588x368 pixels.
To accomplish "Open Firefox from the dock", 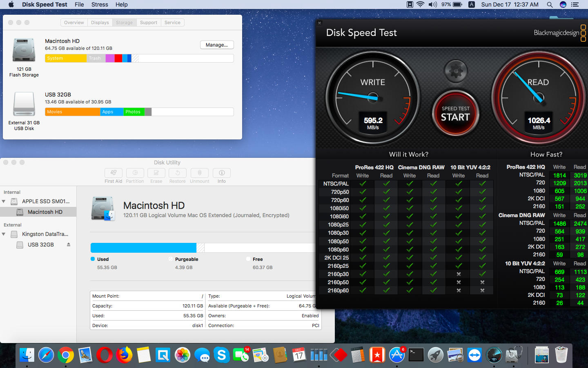I will [x=124, y=355].
